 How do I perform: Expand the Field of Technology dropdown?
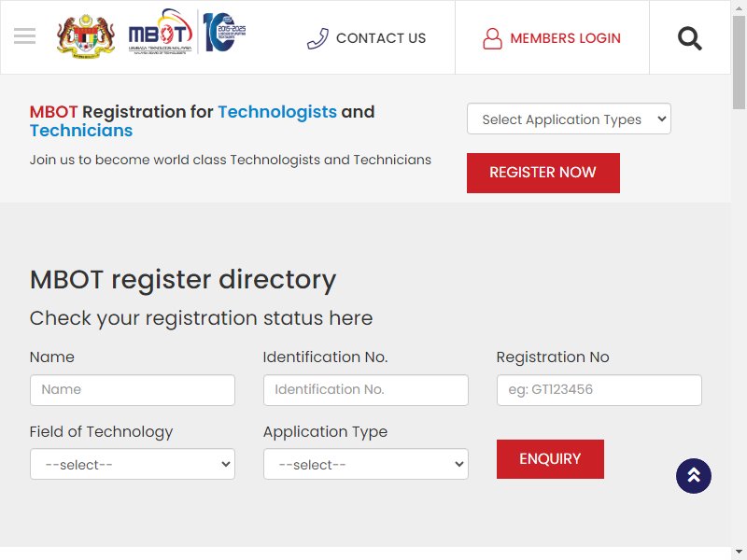[133, 464]
